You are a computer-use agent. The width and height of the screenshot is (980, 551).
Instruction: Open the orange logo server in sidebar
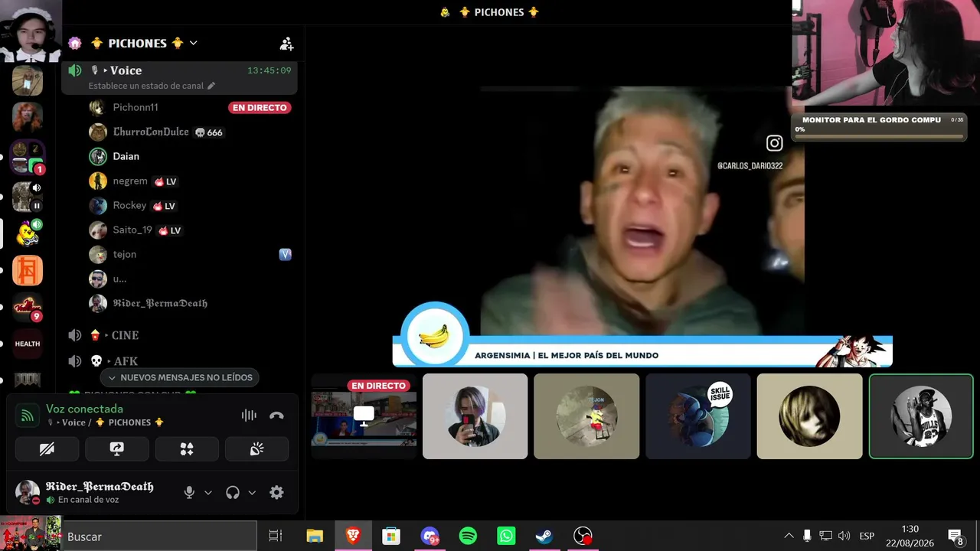[28, 270]
